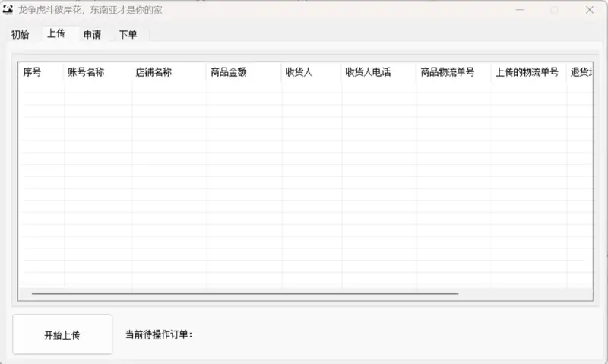Click the table's horizontal scrollbar thumb
Screen dimensions: 608x364
(x=245, y=293)
